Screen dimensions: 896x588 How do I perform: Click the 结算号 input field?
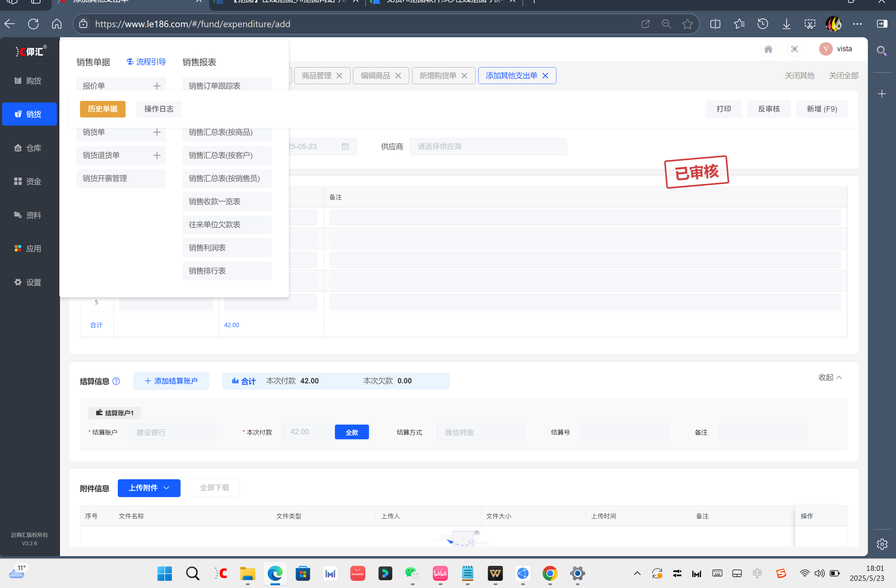pos(624,432)
